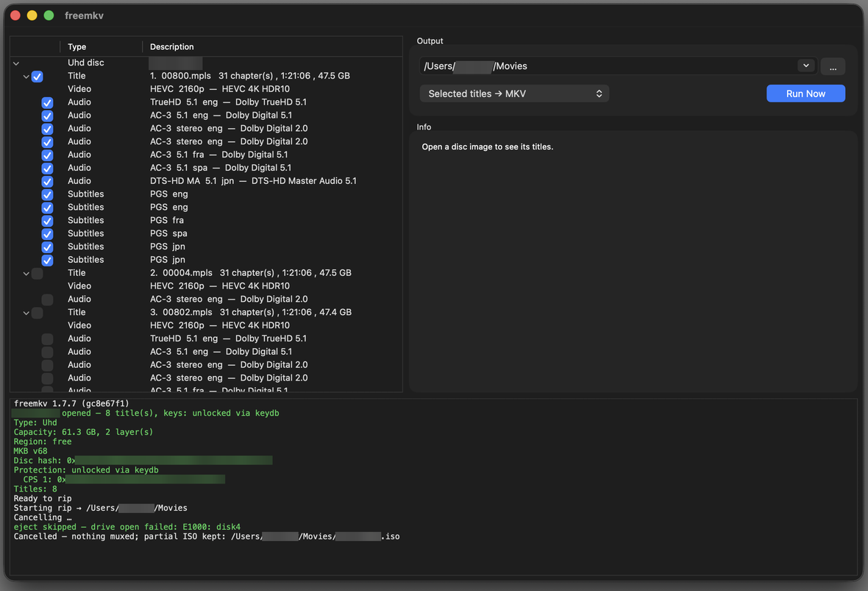Viewport: 868px width, 591px height.
Task: Click log line 'Titles: 8'
Action: (x=35, y=489)
